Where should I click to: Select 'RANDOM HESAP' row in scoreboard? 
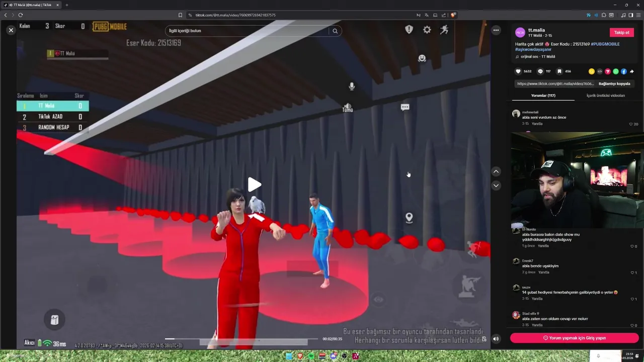52,128
